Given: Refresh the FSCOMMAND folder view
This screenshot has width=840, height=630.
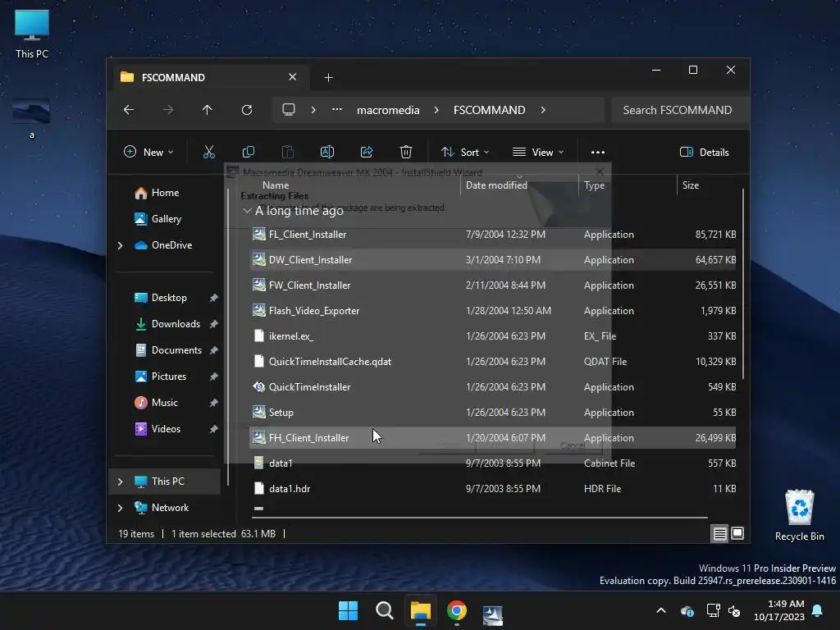Looking at the screenshot, I should click(x=246, y=110).
